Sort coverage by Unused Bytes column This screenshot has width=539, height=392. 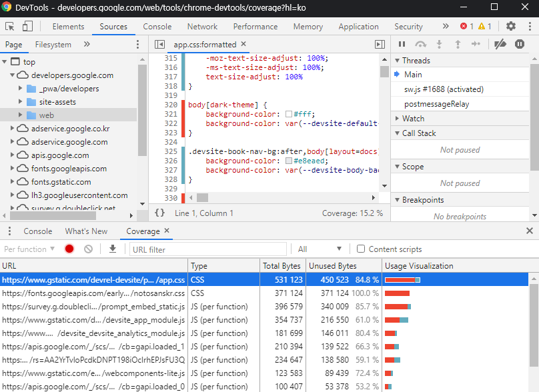(344, 266)
